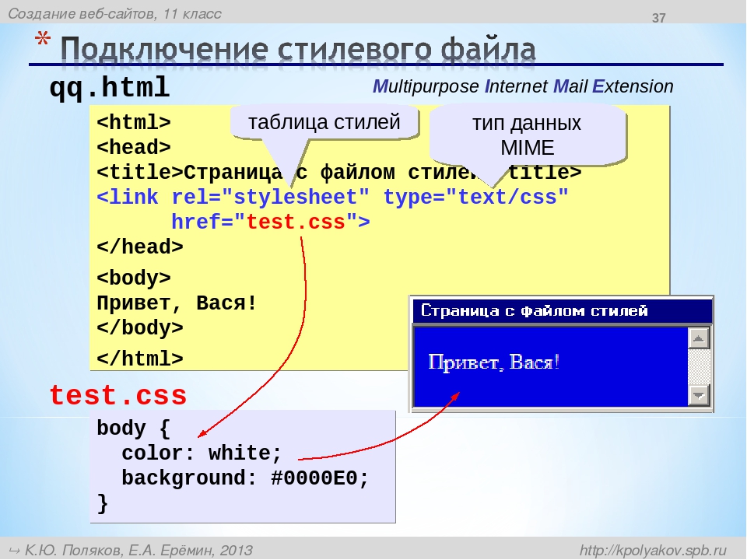Click the "таблица стилей" callout bubble

tap(324, 122)
